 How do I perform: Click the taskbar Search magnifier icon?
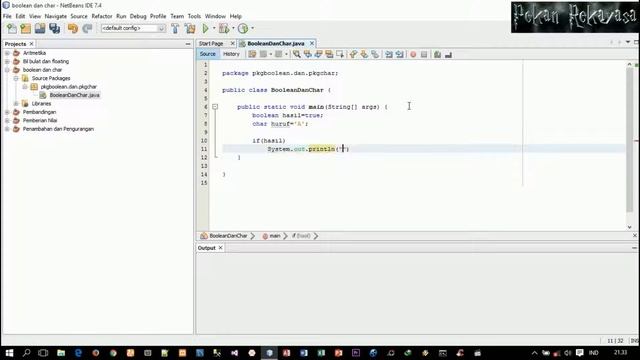click(26, 353)
